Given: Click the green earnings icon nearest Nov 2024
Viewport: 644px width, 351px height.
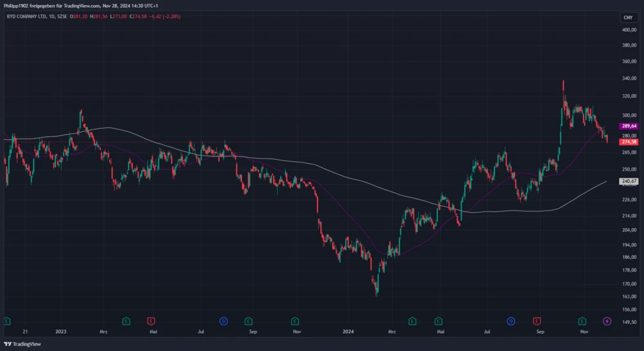Looking at the screenshot, I should 582,321.
